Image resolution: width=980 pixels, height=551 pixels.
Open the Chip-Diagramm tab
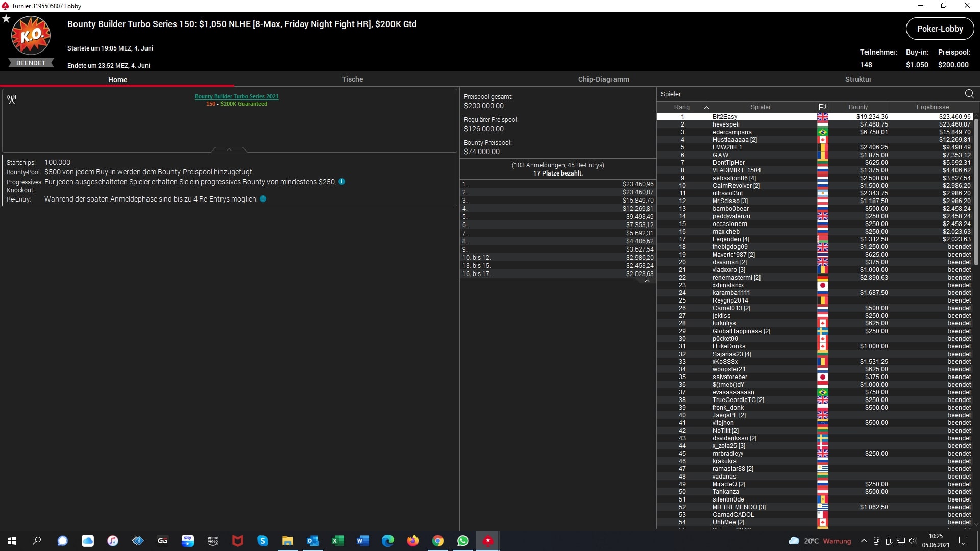click(603, 79)
